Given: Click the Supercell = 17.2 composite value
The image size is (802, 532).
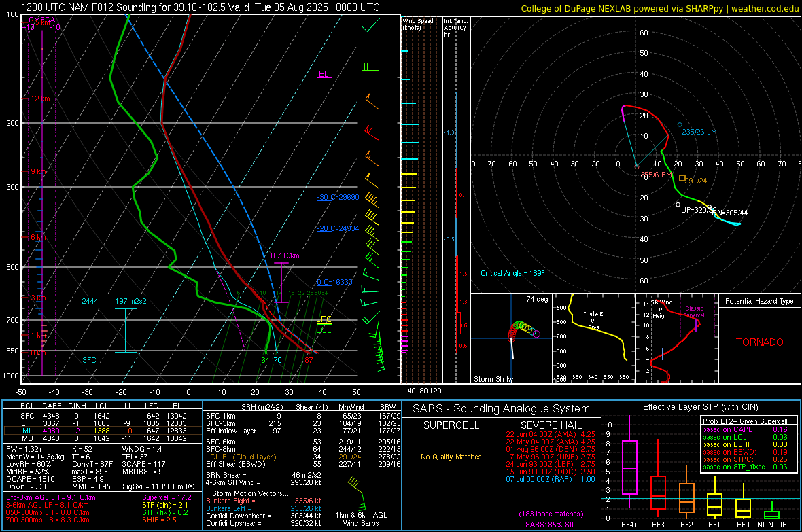Looking at the screenshot, I should pos(167,497).
